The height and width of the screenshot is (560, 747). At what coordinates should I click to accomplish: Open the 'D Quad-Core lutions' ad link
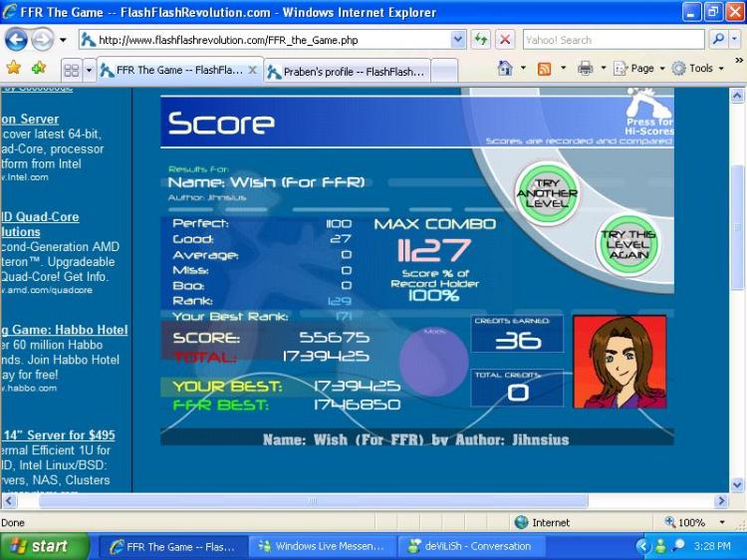pyautogui.click(x=40, y=224)
